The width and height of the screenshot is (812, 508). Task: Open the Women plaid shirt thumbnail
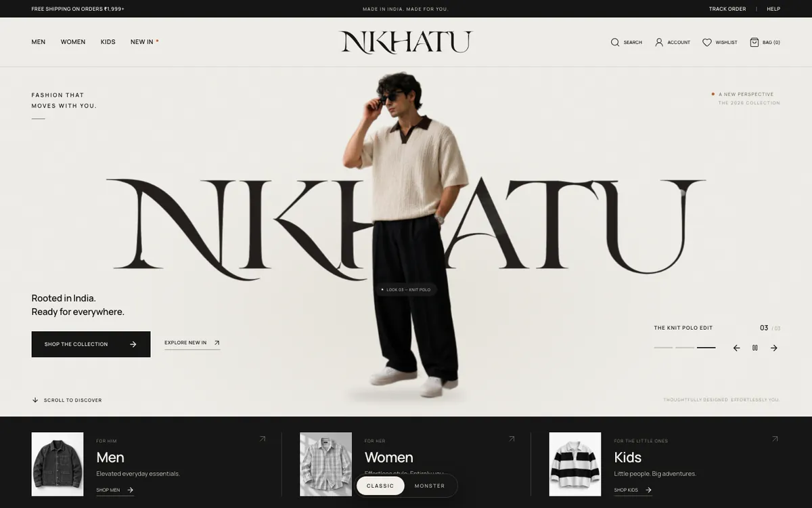click(325, 464)
